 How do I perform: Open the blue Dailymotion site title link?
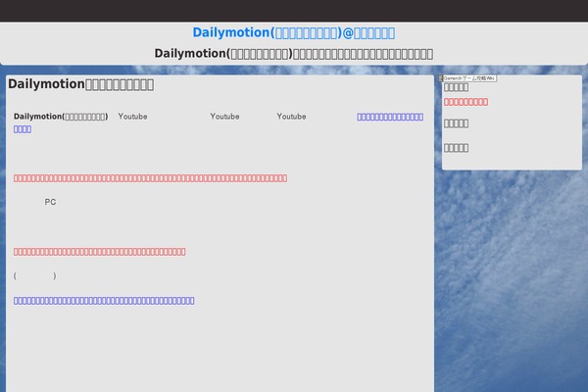pyautogui.click(x=294, y=33)
